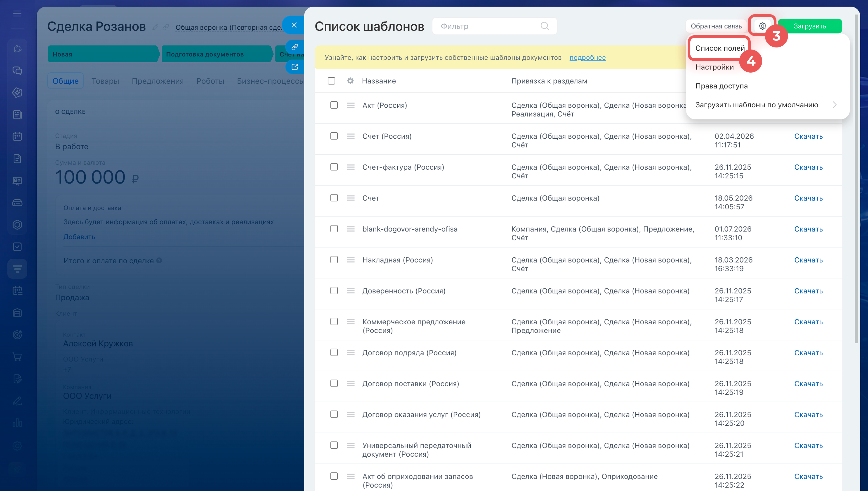The height and width of the screenshot is (491, 868).
Task: Sort by the Название column header
Action: pos(379,81)
